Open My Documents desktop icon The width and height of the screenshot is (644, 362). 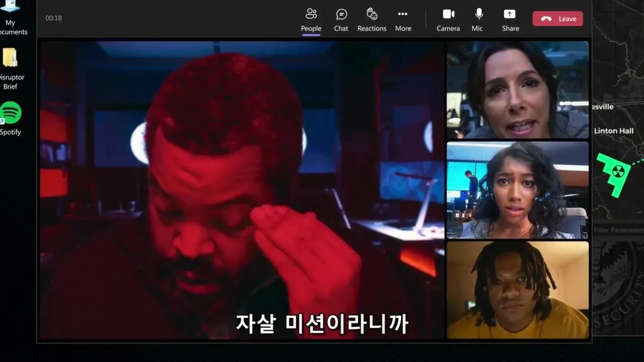(x=10, y=18)
